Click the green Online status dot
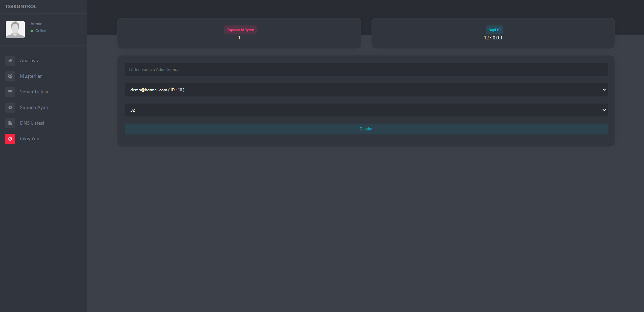This screenshot has height=312, width=644. (32, 31)
